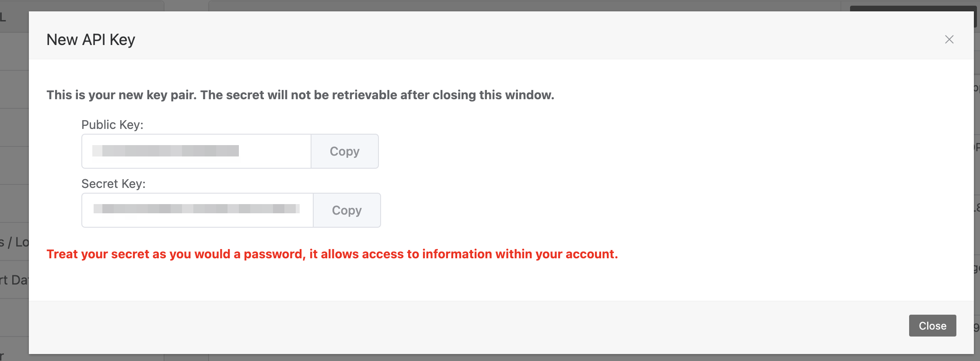Copy the Public Key value

[344, 151]
